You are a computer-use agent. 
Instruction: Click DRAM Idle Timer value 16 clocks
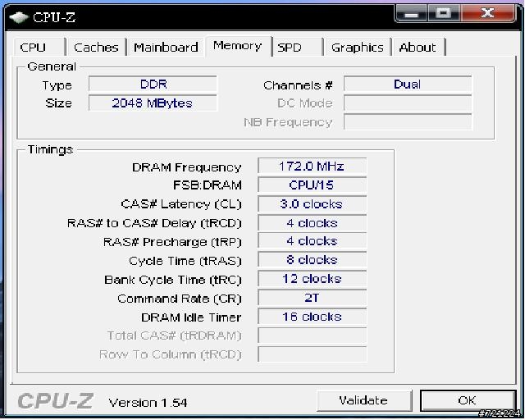(312, 317)
